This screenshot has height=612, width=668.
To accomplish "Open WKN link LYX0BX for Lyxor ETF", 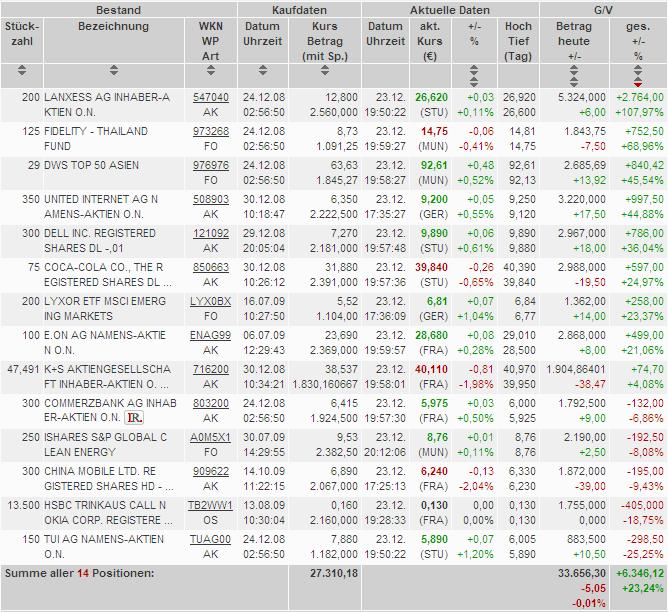I will point(210,302).
